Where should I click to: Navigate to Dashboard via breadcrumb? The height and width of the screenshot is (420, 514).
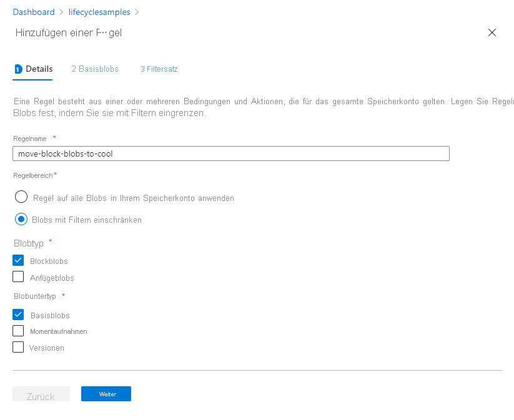[34, 12]
